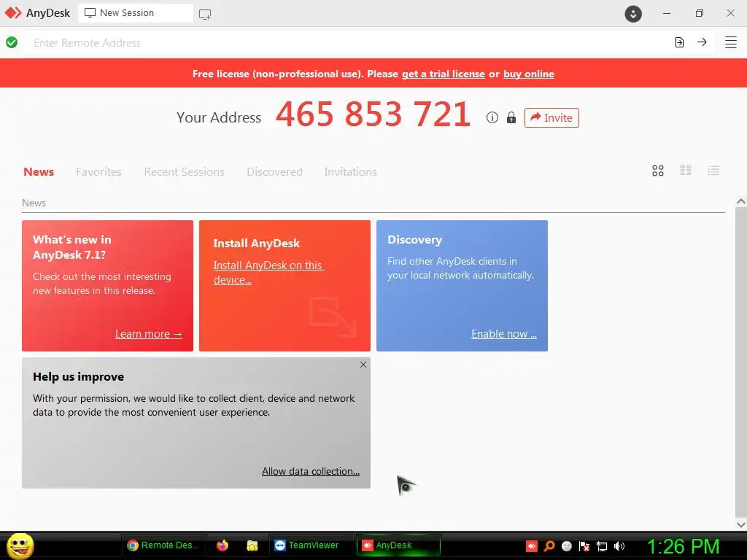Open the smiley face start menu button
This screenshot has width=747, height=560.
[20, 545]
